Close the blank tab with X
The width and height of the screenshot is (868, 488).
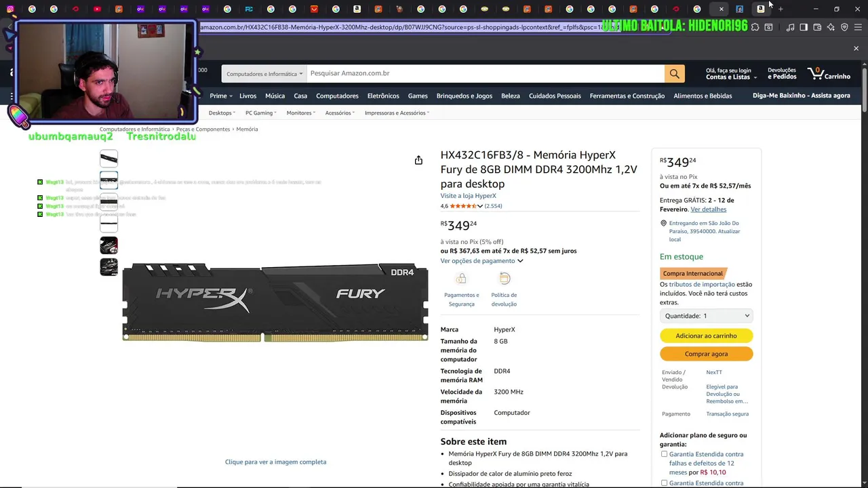tap(721, 9)
